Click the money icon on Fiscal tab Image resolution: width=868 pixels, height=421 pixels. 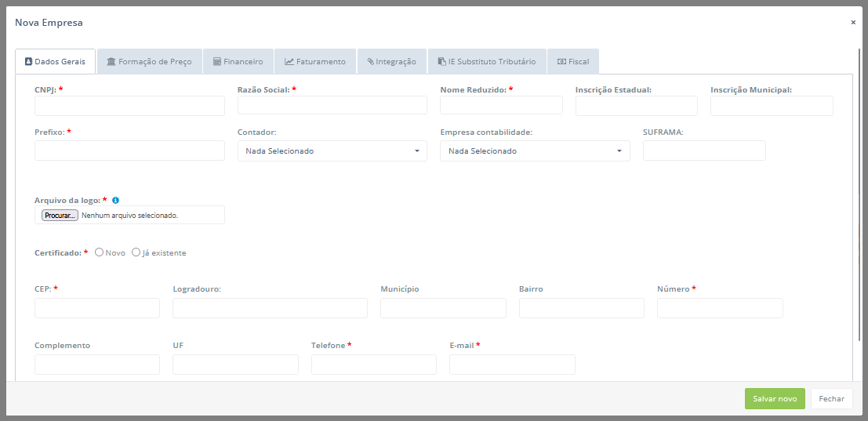pos(561,62)
